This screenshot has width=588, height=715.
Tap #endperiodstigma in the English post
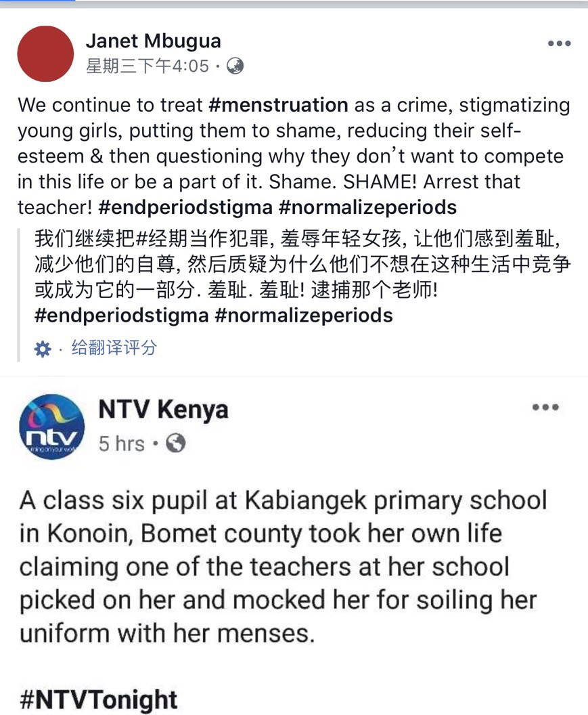point(185,207)
